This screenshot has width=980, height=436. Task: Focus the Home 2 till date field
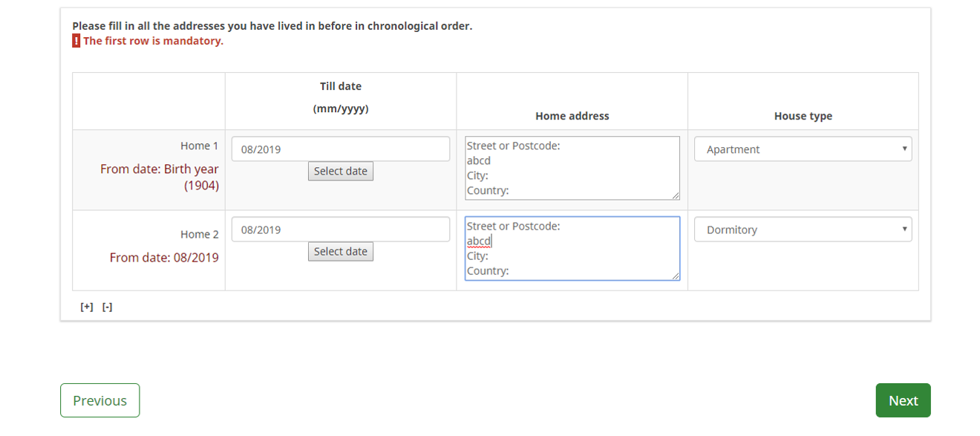[340, 230]
